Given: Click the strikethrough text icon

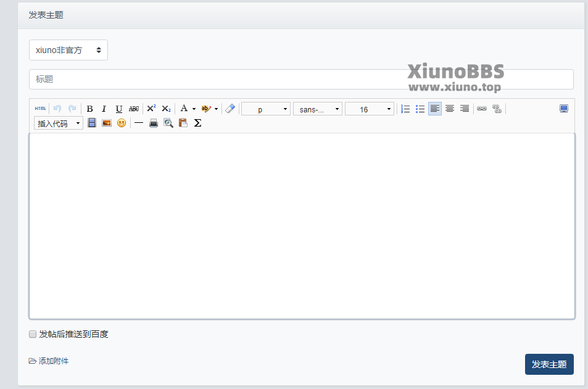Looking at the screenshot, I should [134, 109].
